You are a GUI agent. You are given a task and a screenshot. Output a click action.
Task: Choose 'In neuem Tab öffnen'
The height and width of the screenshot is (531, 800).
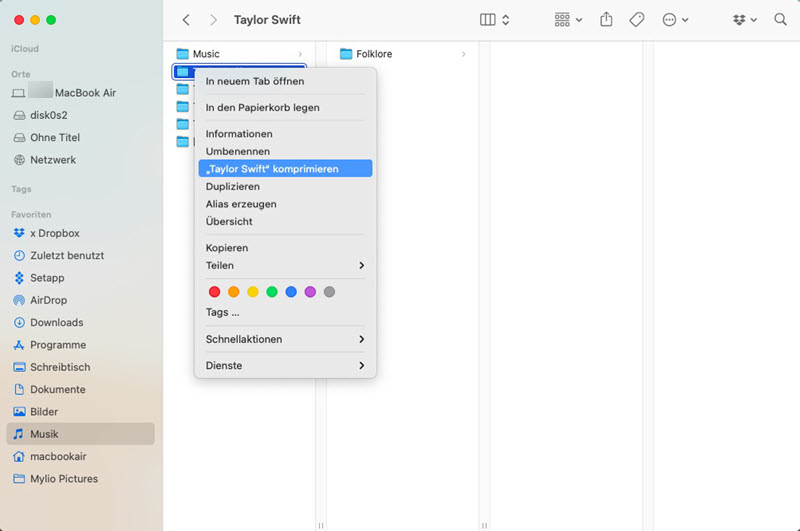tap(285, 81)
